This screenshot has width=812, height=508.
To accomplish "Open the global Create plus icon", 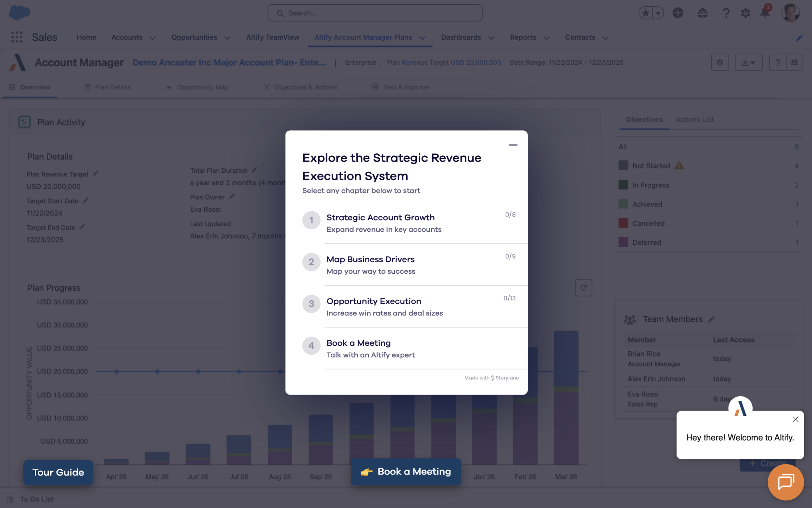I will pos(678,13).
